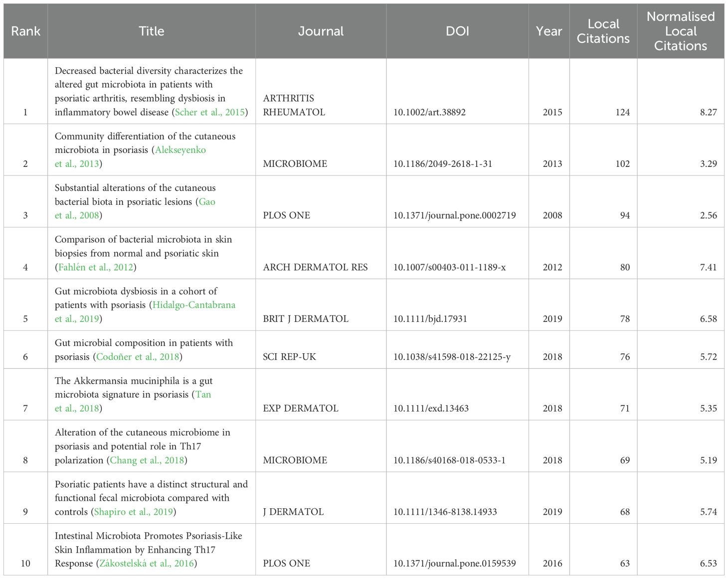Screen dimensions: 728x579
Task: Open the Tan citation link
Action: (203, 394)
